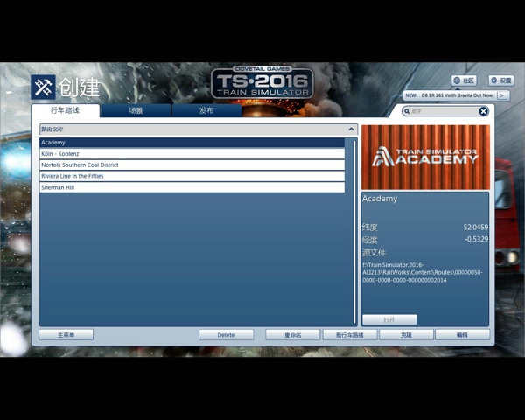Click the 打开 open button
The height and width of the screenshot is (420, 525).
(x=389, y=320)
